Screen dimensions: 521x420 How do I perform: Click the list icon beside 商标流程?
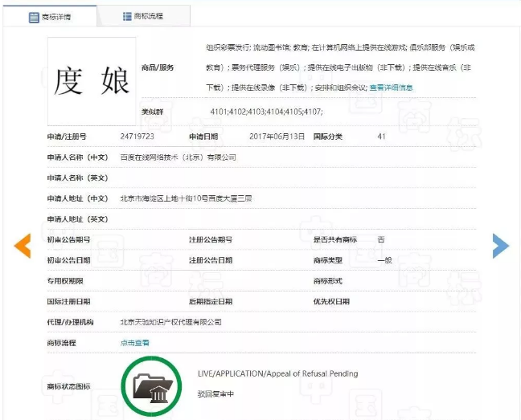[127, 16]
